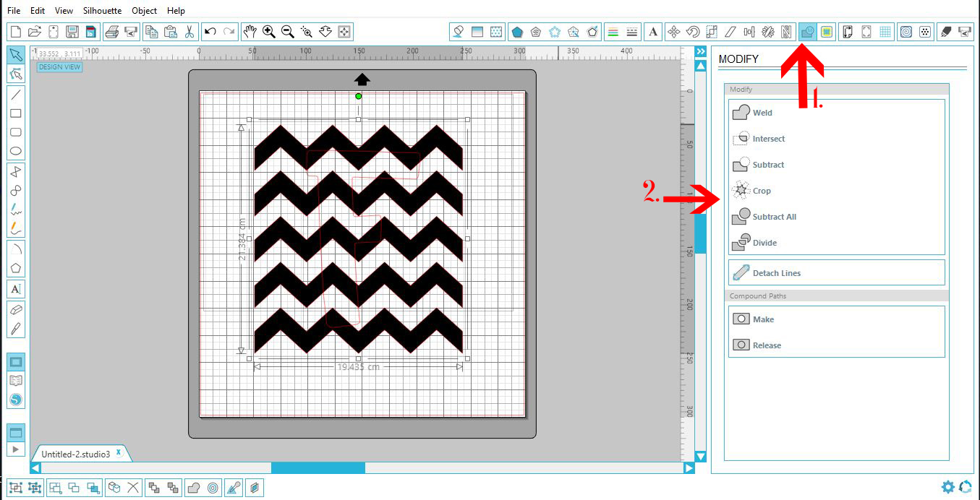The width and height of the screenshot is (980, 500).
Task: Toggle Show Registration Marks
Action: click(x=866, y=32)
